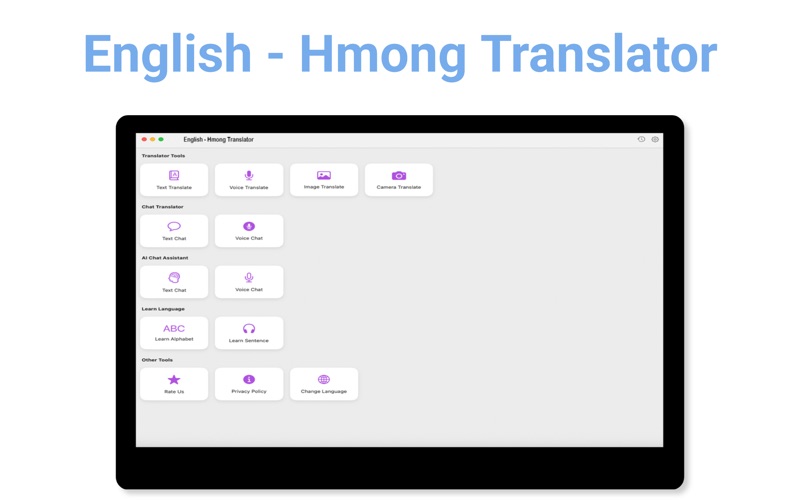Click the Translator Tools section heading
The width and height of the screenshot is (800, 500).
(x=163, y=156)
